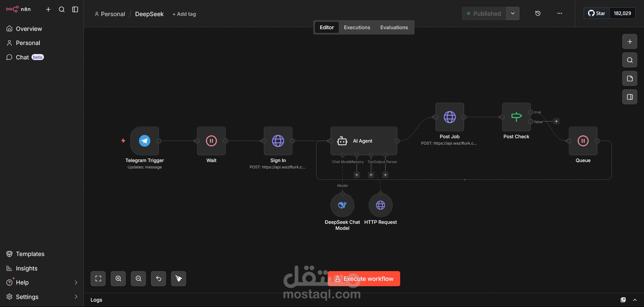The height and width of the screenshot is (307, 644).
Task: Open the three-dots workflow menu
Action: tap(559, 13)
